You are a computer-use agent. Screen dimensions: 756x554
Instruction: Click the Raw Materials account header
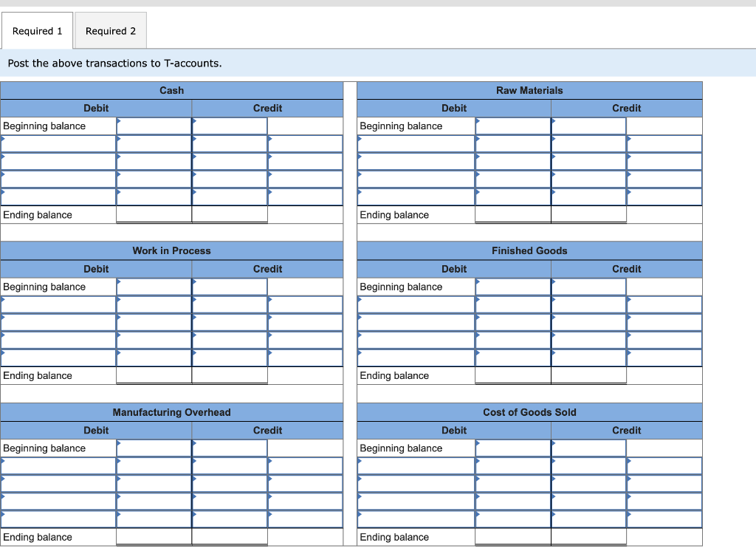tap(529, 90)
